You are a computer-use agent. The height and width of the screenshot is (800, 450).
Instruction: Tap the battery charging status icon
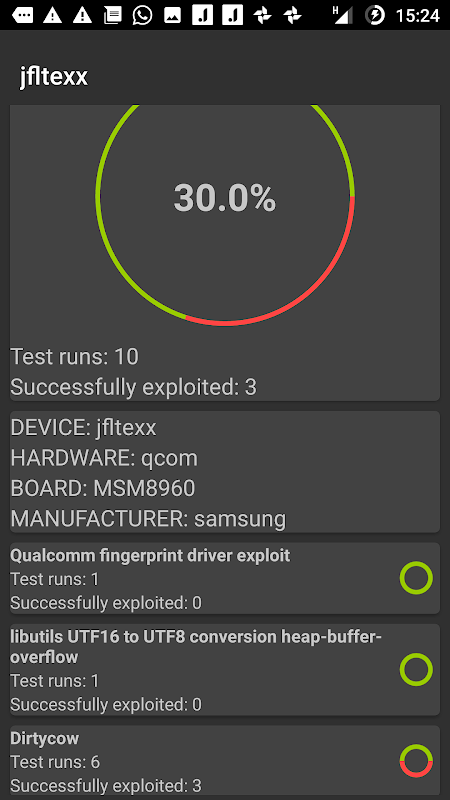(375, 16)
